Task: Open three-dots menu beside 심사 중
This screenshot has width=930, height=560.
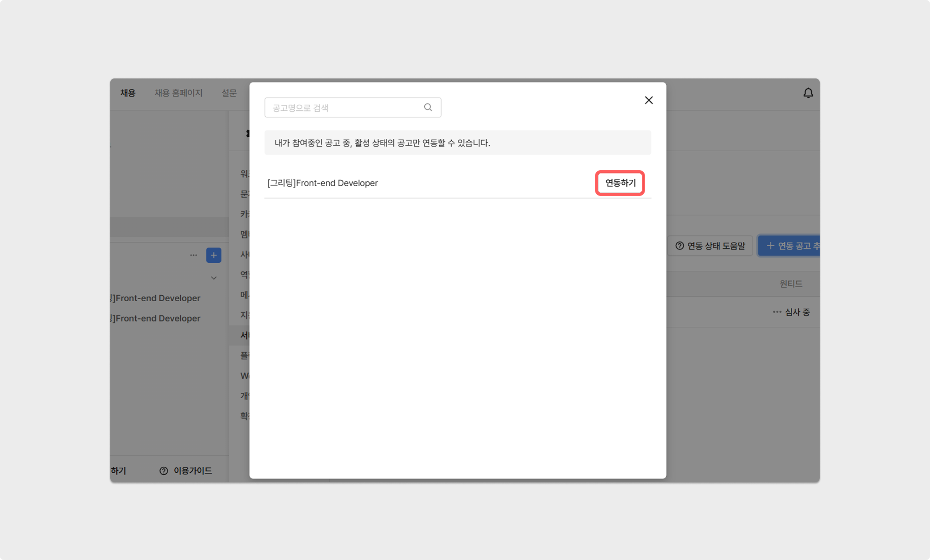Action: pos(777,312)
